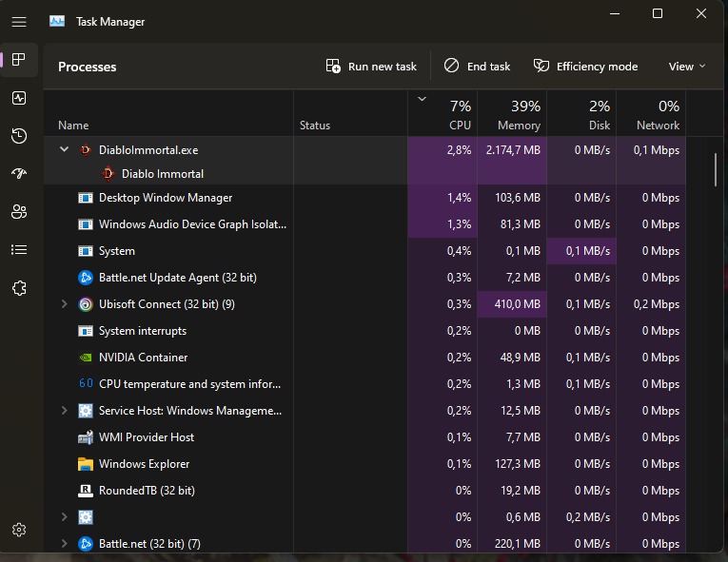
Task: Collapse the DiabloImmortal.exe process group
Action: (x=65, y=149)
